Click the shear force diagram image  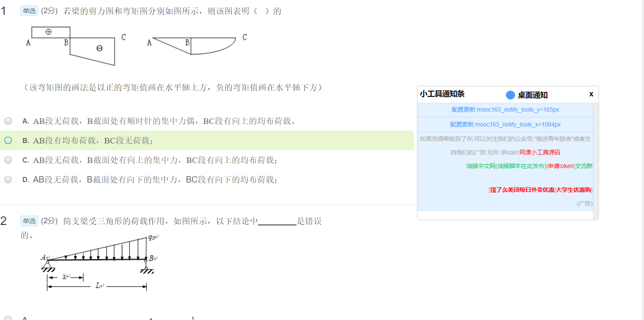click(76, 45)
